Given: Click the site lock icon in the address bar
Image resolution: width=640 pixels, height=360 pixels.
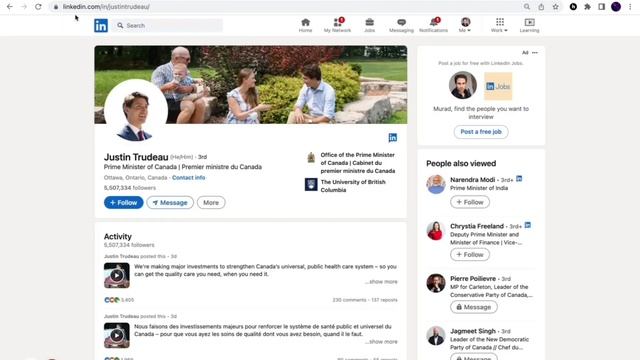Looking at the screenshot, I should tap(56, 7).
